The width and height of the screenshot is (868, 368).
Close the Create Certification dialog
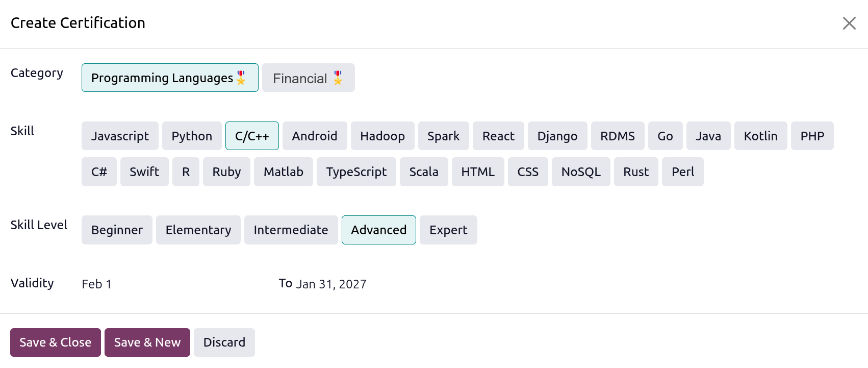tap(849, 23)
